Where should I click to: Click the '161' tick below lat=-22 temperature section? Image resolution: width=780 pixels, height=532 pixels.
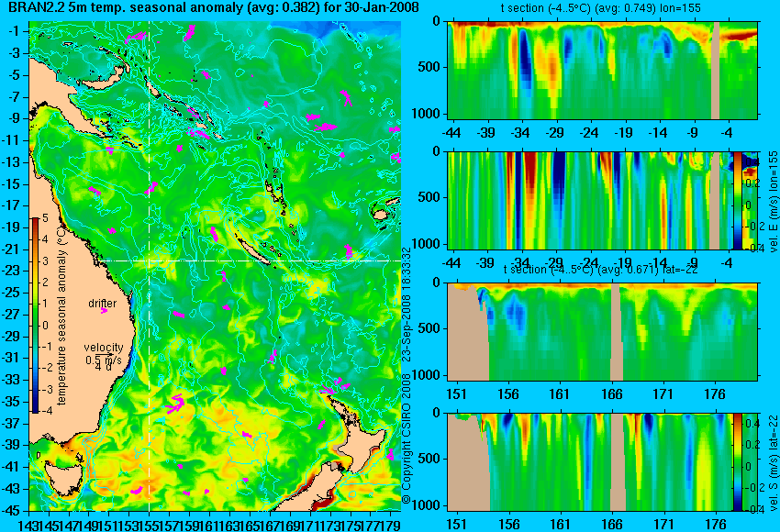coord(559,394)
